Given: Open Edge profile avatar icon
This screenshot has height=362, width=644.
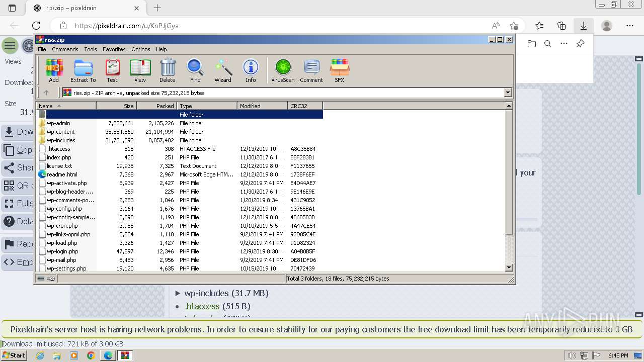Looking at the screenshot, I should click(x=607, y=26).
